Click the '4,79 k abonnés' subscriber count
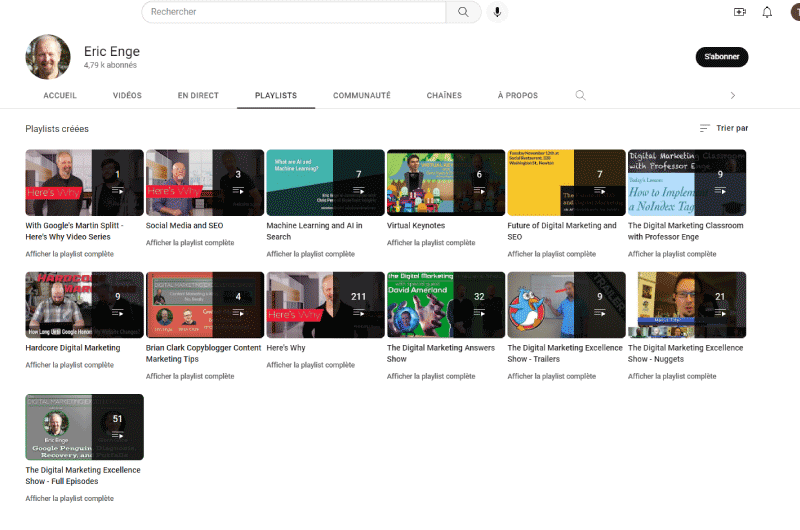This screenshot has width=800, height=530. tap(110, 65)
